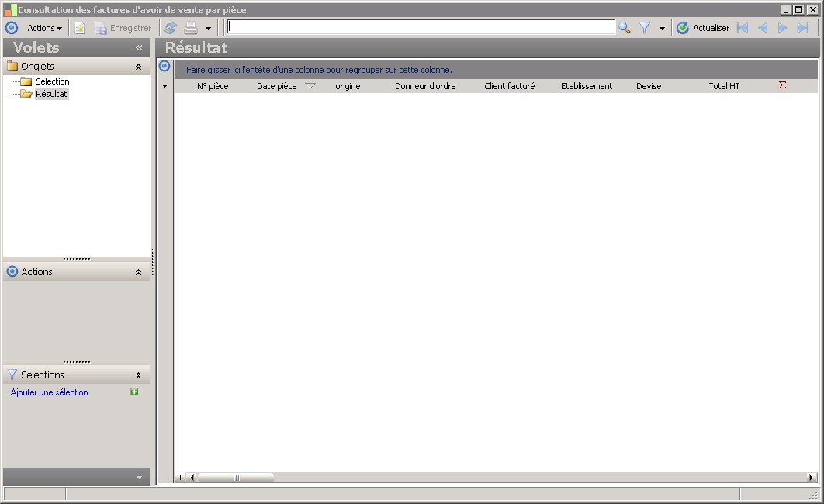This screenshot has width=824, height=504.
Task: Click the horizontal scrollbar thumb
Action: pyautogui.click(x=236, y=478)
